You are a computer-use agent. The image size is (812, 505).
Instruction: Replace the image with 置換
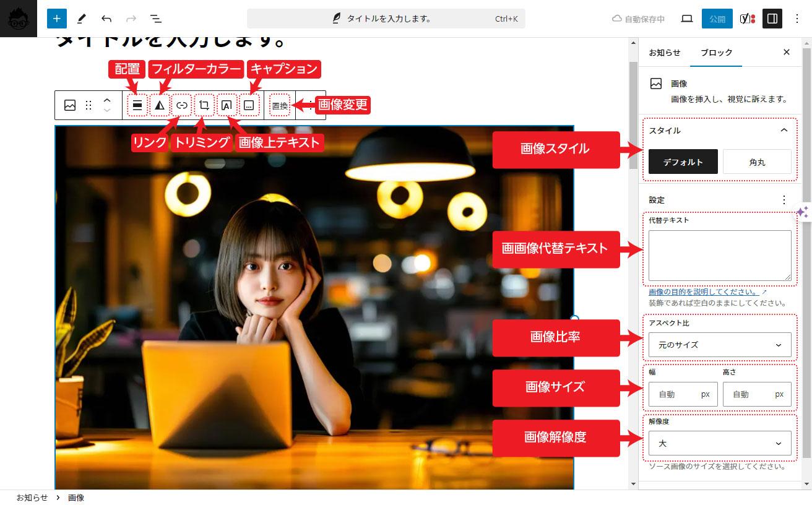279,105
